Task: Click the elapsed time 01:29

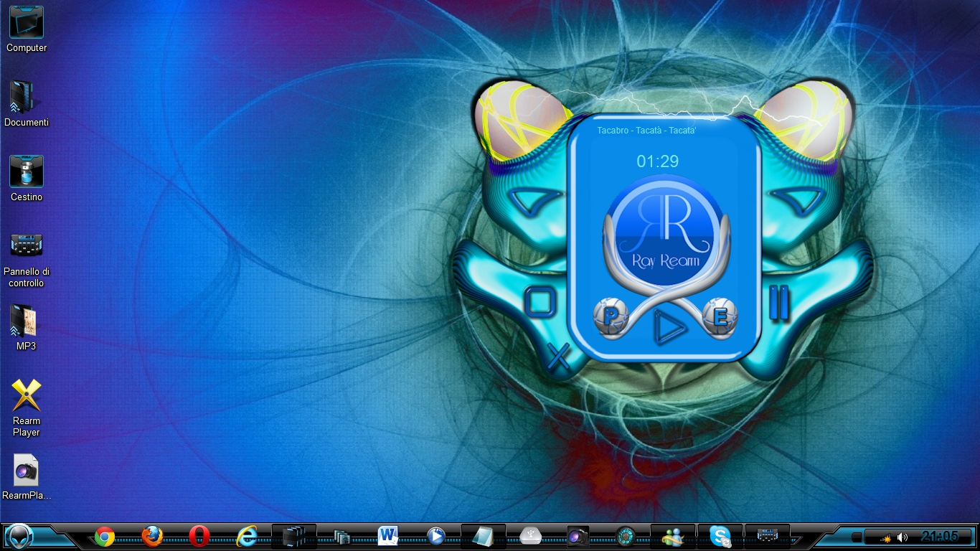Action: [x=658, y=161]
